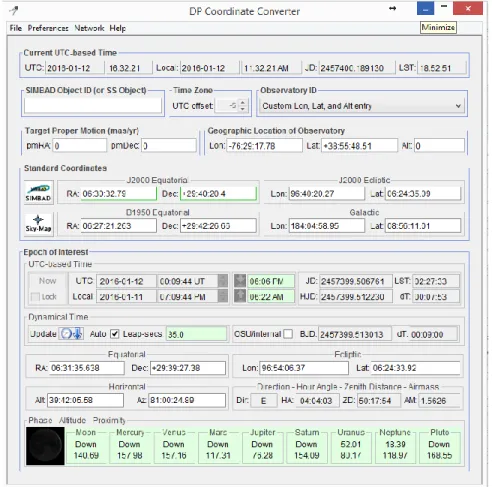Click the Epoch Equatorial Dec field +29:39:27.38
This screenshot has height=487, width=492.
click(x=188, y=368)
